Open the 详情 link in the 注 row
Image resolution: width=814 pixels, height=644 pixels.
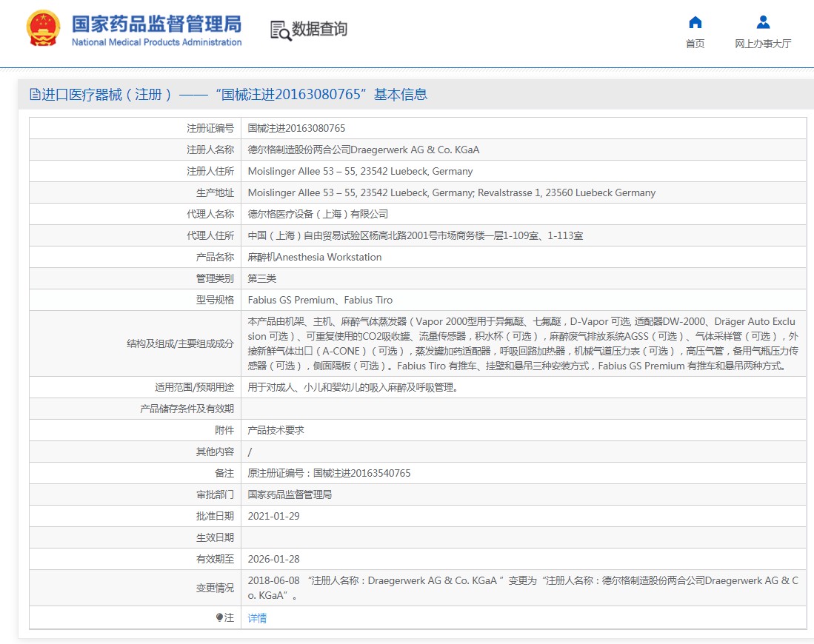pos(257,618)
